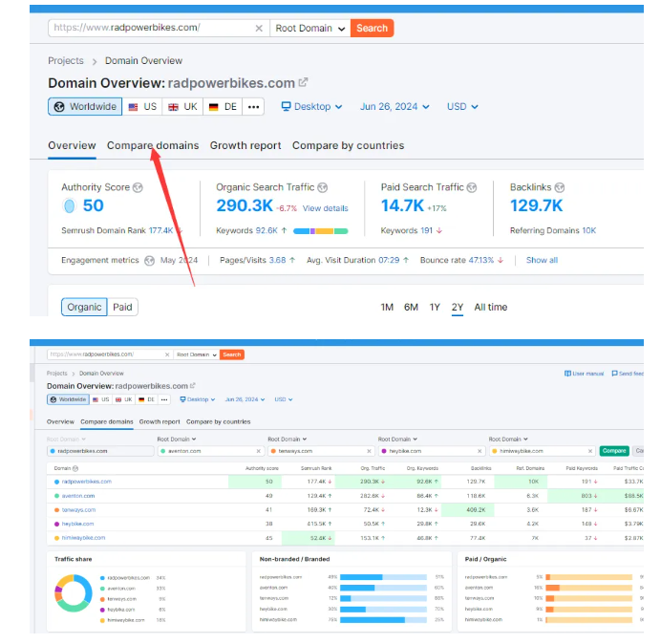
Task: Select US database in top screenshot
Action: (x=142, y=107)
